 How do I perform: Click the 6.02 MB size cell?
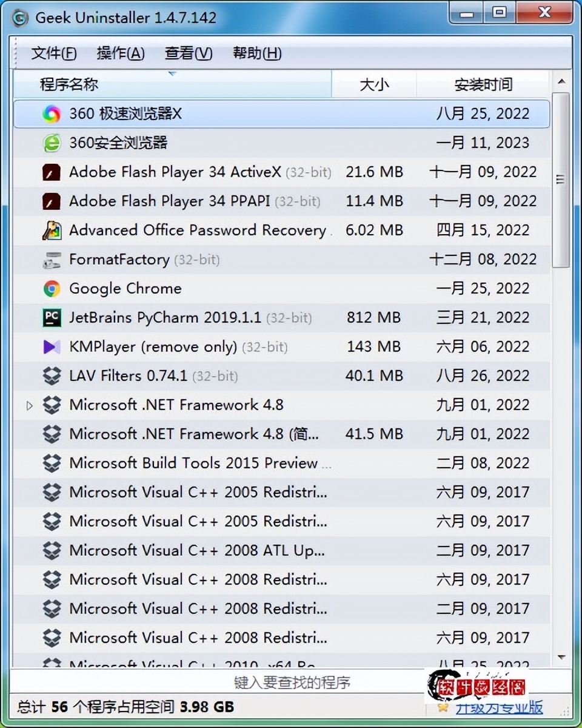(x=374, y=231)
